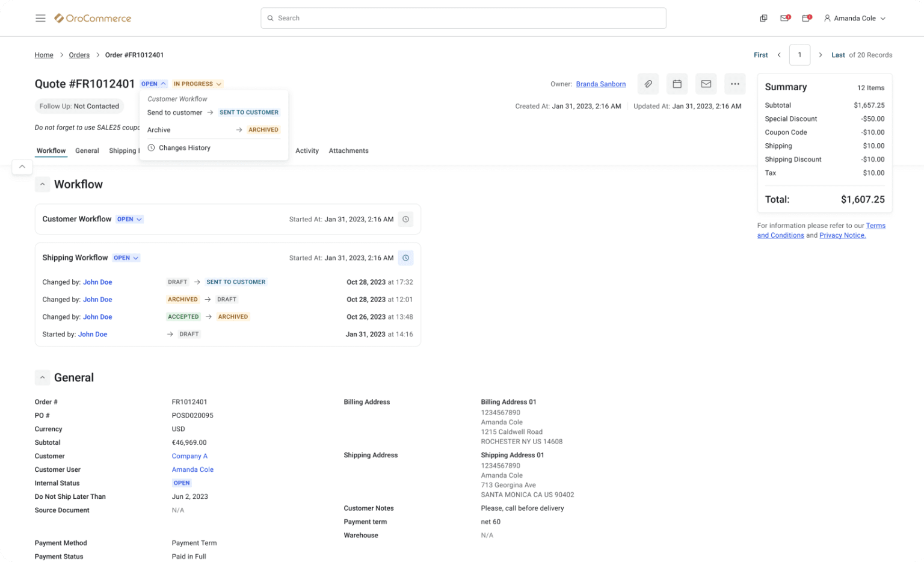Open Branda Sanborn's owner profile
This screenshot has width=924, height=562.
click(x=600, y=84)
